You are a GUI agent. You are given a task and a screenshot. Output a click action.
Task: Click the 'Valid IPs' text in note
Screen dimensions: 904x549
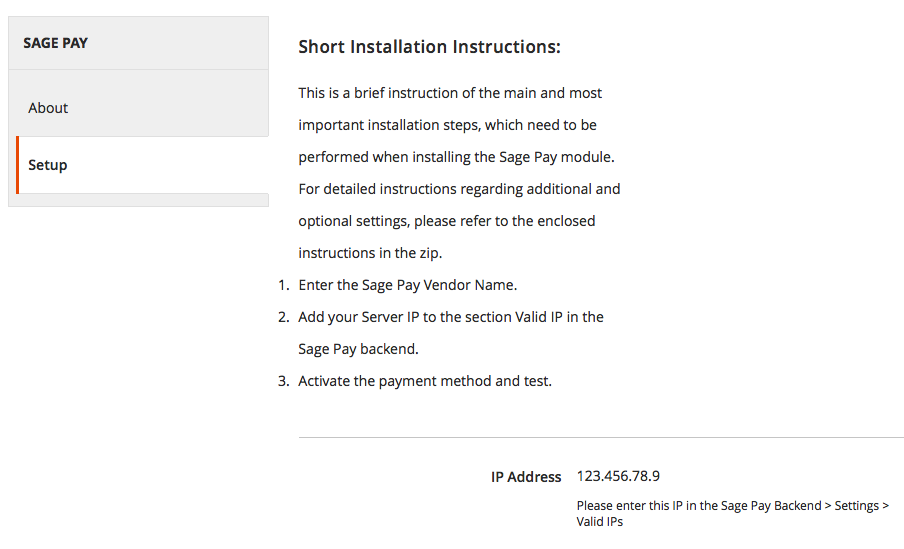point(600,522)
